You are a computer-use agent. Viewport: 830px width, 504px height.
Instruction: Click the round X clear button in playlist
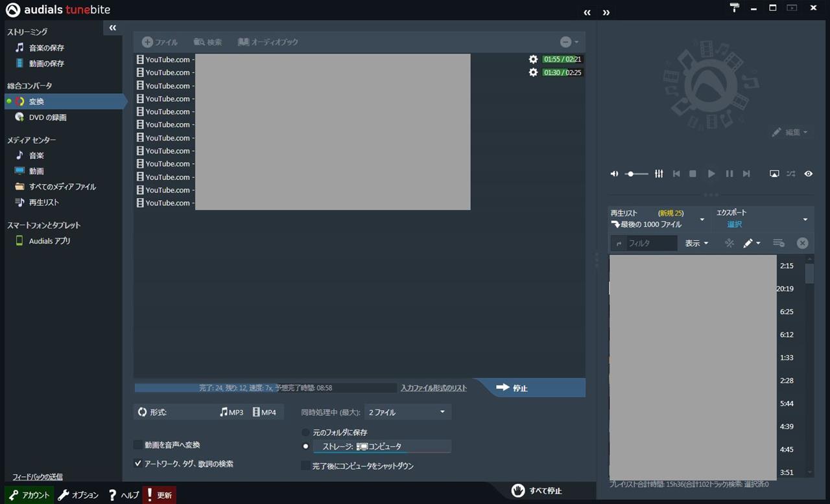(x=803, y=244)
